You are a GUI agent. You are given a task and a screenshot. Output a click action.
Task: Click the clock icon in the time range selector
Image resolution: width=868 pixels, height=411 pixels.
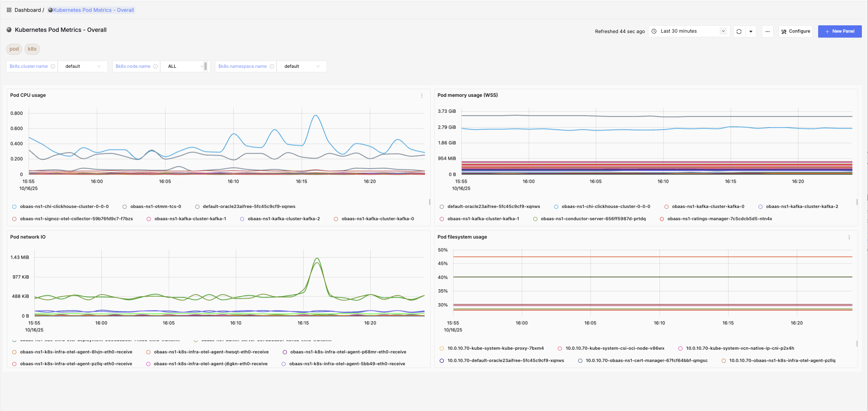(654, 31)
